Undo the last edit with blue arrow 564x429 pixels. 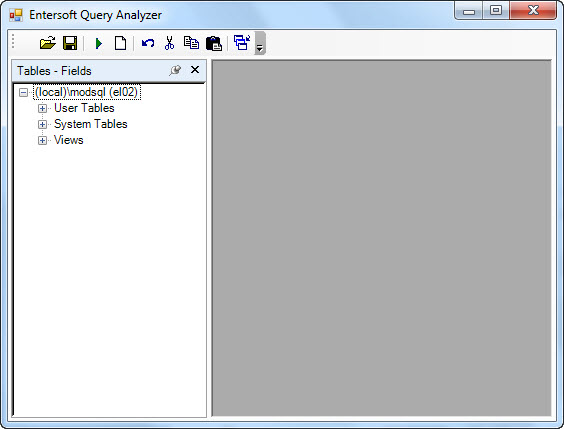pos(148,43)
